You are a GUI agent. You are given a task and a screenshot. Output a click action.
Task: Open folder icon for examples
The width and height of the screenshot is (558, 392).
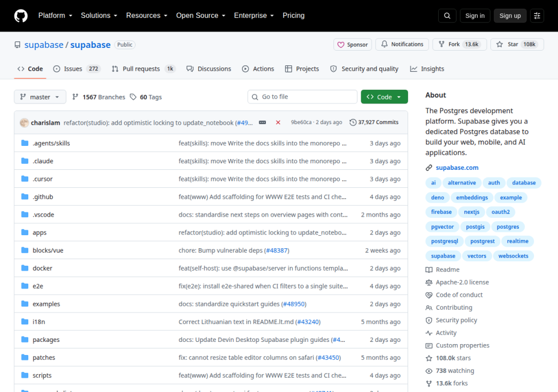pos(25,303)
